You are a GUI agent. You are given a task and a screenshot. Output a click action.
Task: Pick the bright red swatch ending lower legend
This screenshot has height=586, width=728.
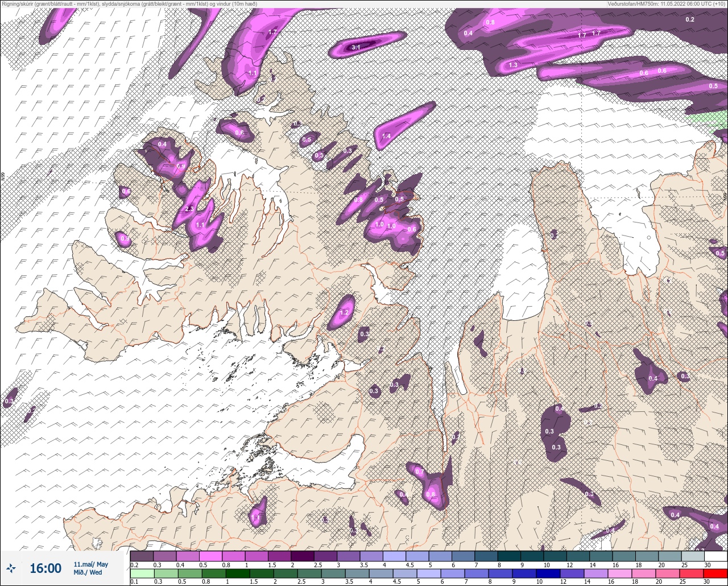coord(716,573)
